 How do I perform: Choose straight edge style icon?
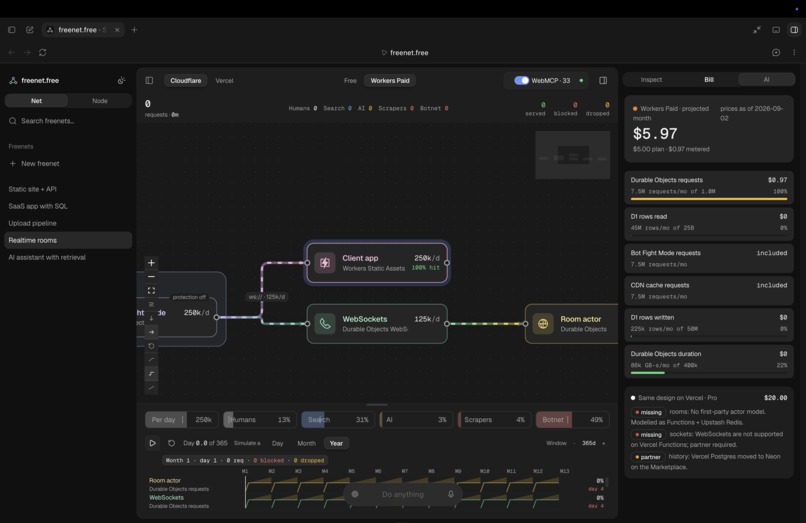point(151,388)
